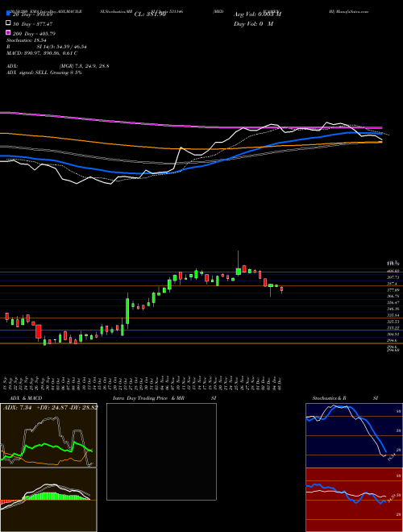Click the ADX indicator chart panel
The width and height of the screenshot is (403, 532).
click(48, 435)
